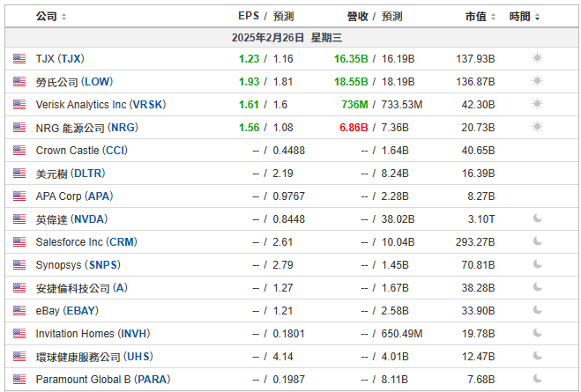This screenshot has width=581, height=392.
Task: Sort by 市值 using its header arrow
Action: coord(493,17)
